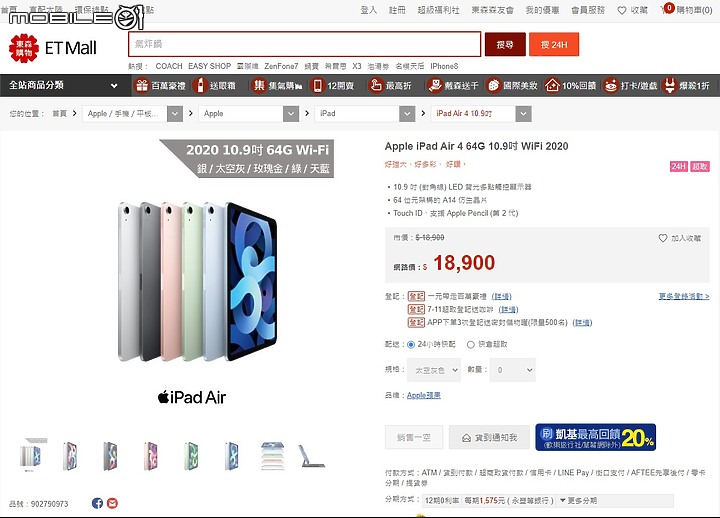
Task: Select the iPad with keyboard thumbnail
Action: (311, 456)
